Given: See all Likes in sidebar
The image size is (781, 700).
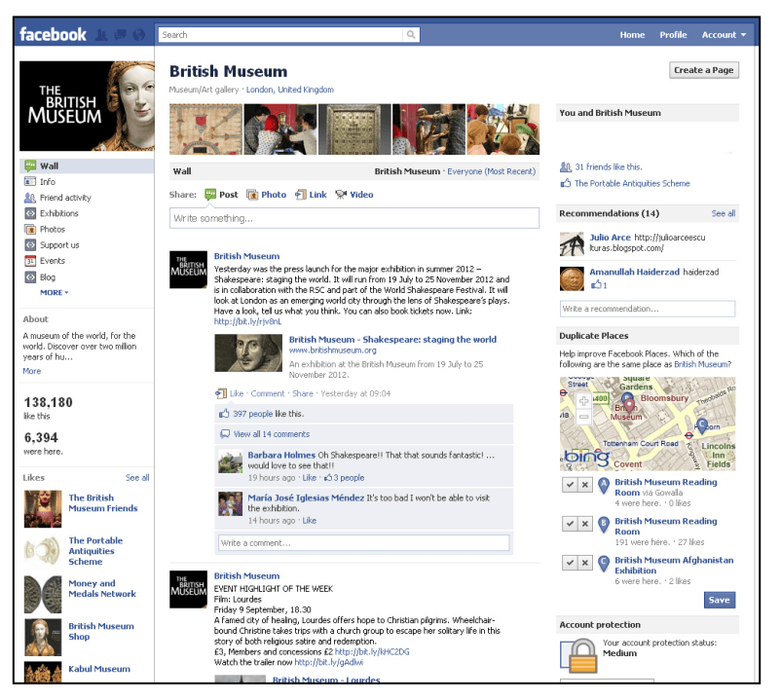Looking at the screenshot, I should (x=137, y=477).
